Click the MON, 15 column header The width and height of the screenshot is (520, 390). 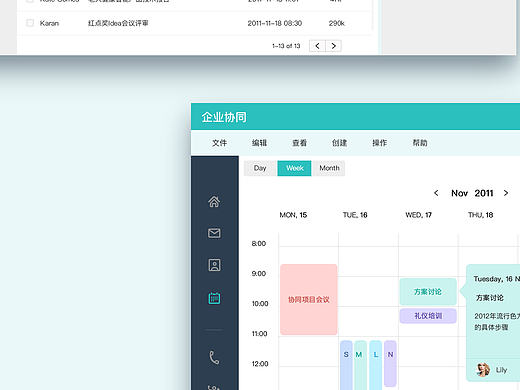pos(293,215)
